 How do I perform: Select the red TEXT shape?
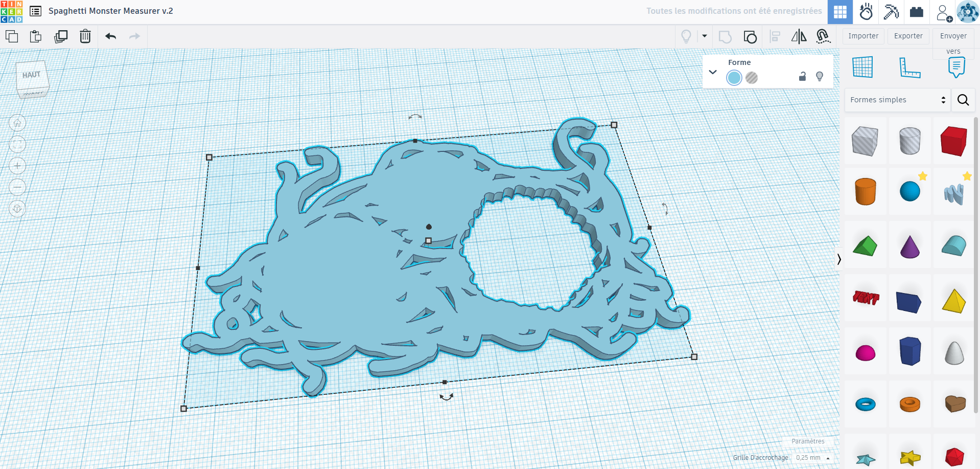pos(865,298)
